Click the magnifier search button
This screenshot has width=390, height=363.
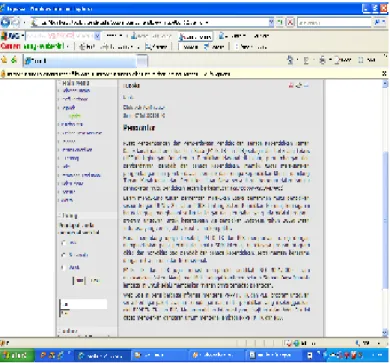tap(378, 23)
